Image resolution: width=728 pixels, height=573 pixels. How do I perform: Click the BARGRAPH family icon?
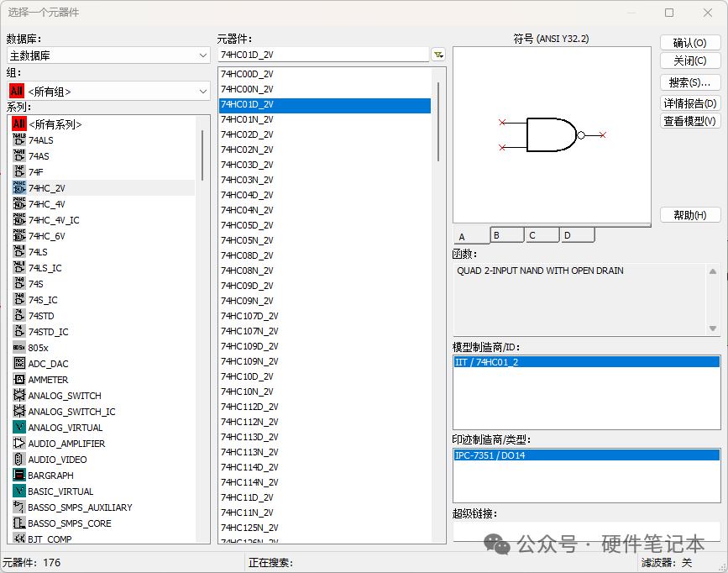point(19,476)
